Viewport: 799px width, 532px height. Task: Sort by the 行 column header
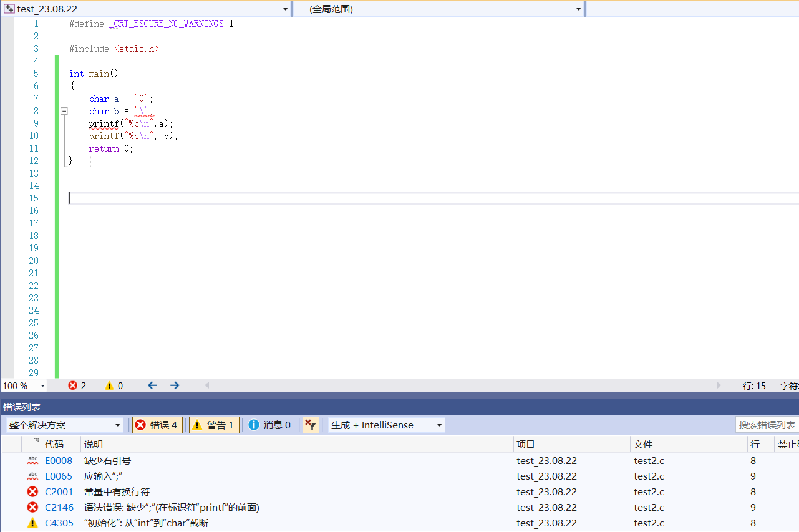click(x=760, y=444)
